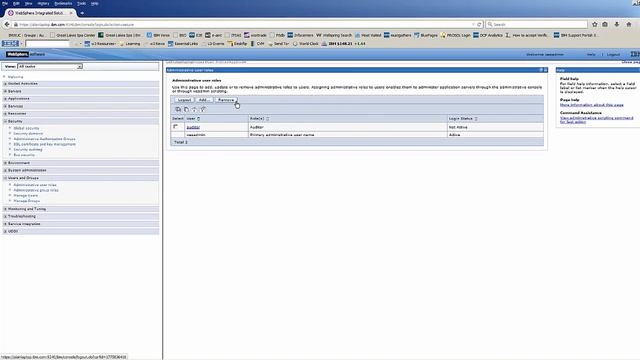Image resolution: width=640 pixels, height=360 pixels.
Task: Expand the Environment navigation section
Action: point(5,163)
